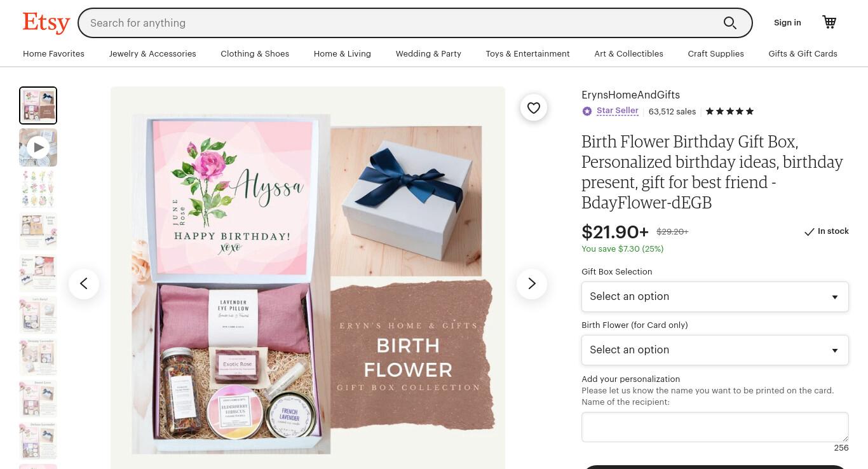Show the previous product image
The width and height of the screenshot is (868, 469).
pyautogui.click(x=84, y=283)
